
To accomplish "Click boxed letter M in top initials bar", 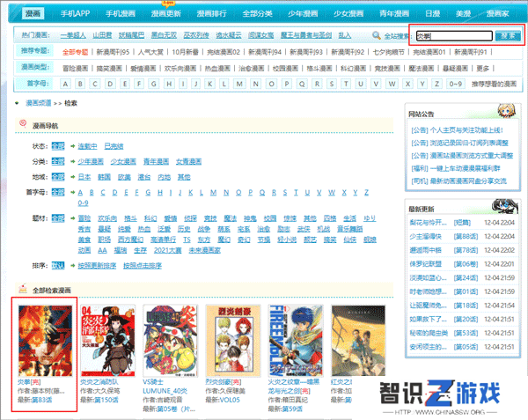I will [x=239, y=84].
